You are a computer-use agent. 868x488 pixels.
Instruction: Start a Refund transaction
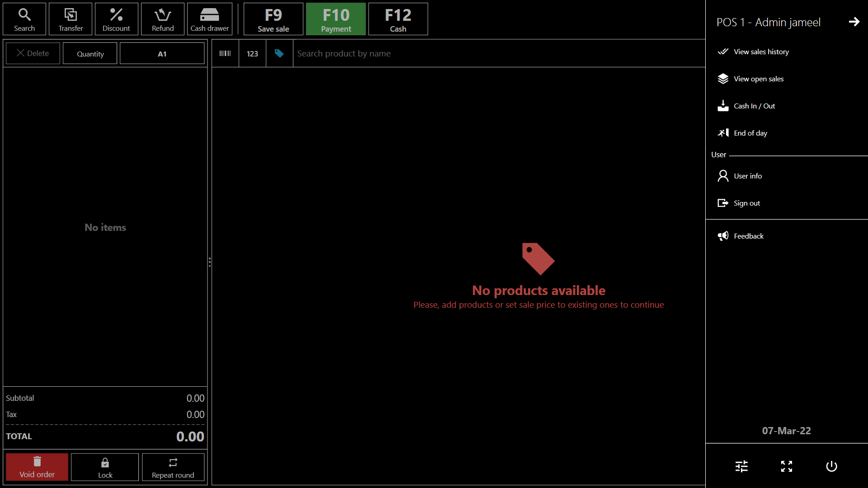[163, 19]
